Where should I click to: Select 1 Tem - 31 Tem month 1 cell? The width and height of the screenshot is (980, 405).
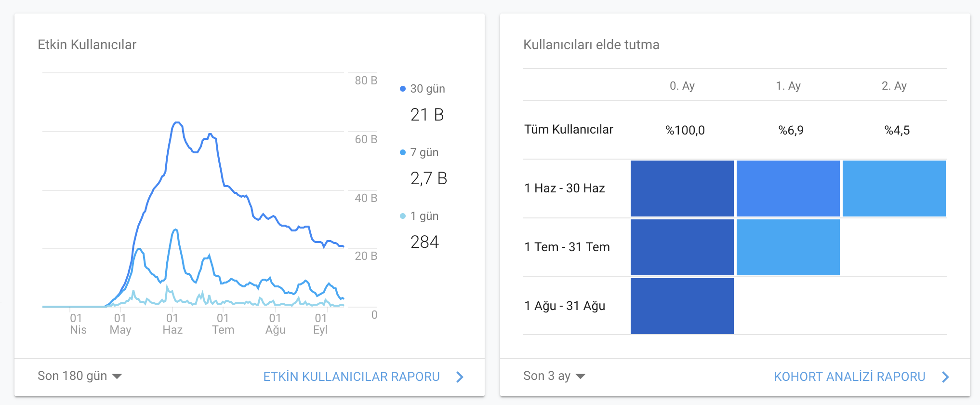[x=788, y=247]
